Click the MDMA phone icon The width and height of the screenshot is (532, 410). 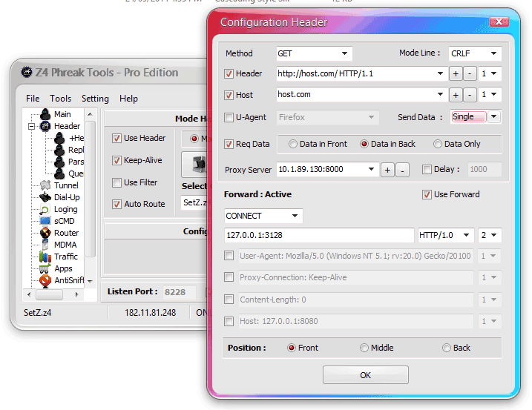click(x=45, y=245)
